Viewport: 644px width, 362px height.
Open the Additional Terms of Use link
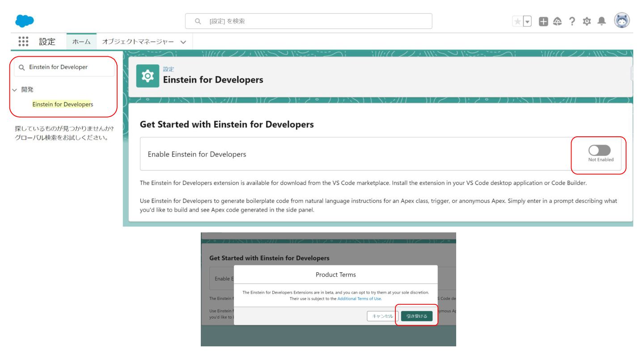359,299
